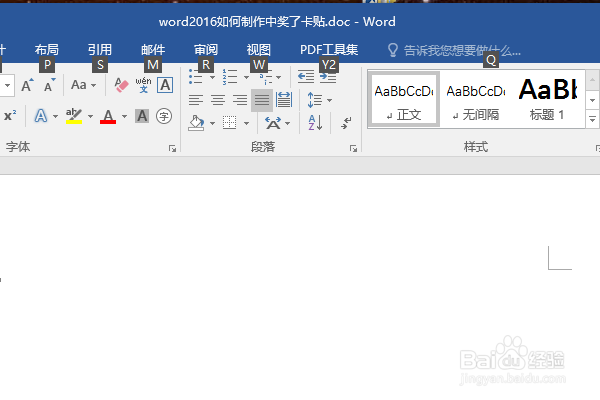Open bullet library dropdown arrow
The height and width of the screenshot is (400, 600).
click(x=212, y=77)
